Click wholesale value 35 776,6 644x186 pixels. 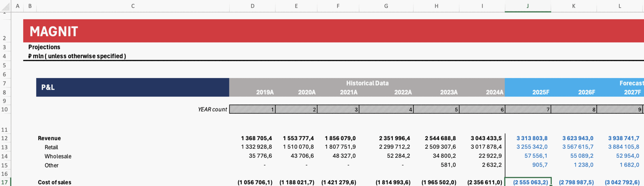[x=260, y=156]
